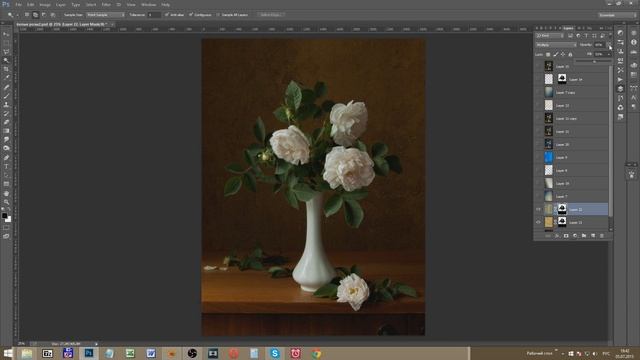Open the Sample Size dropdown
Image resolution: width=640 pixels, height=360 pixels.
(105, 15)
